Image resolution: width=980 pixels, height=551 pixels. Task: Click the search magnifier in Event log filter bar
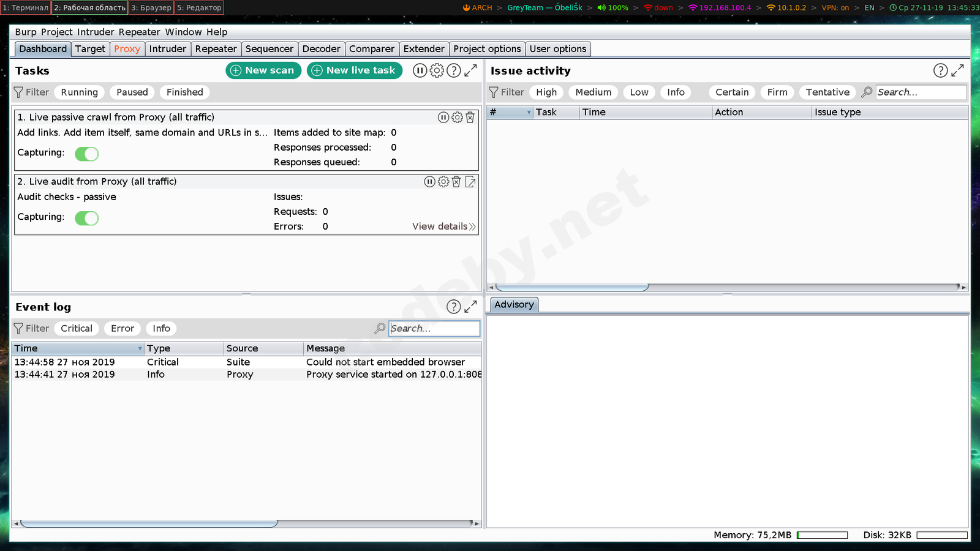pos(380,328)
